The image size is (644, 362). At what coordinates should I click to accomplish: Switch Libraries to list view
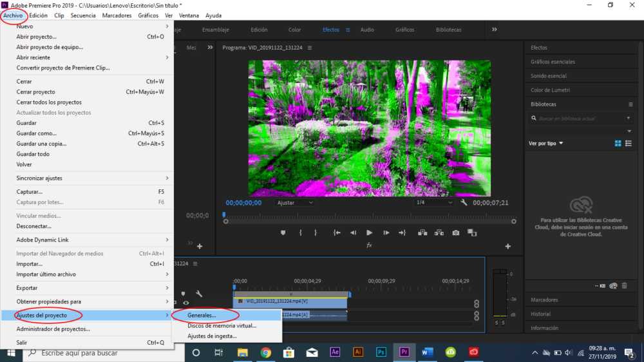(x=629, y=143)
